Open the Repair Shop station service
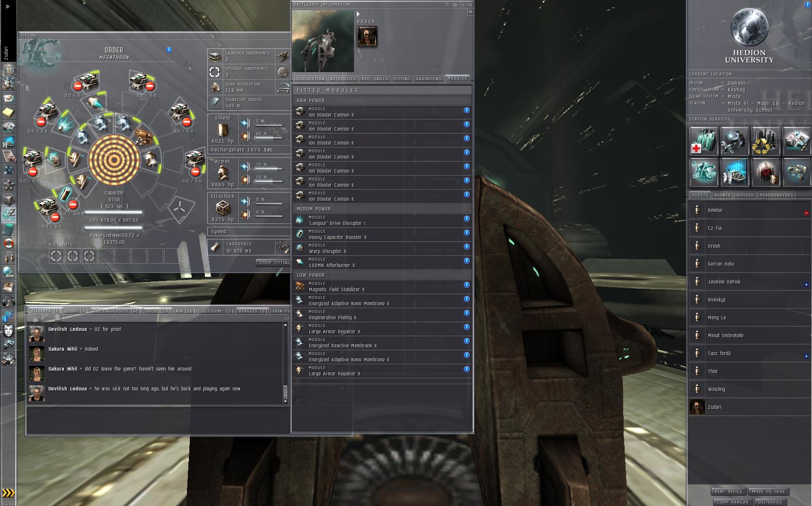The width and height of the screenshot is (812, 506). point(735,141)
